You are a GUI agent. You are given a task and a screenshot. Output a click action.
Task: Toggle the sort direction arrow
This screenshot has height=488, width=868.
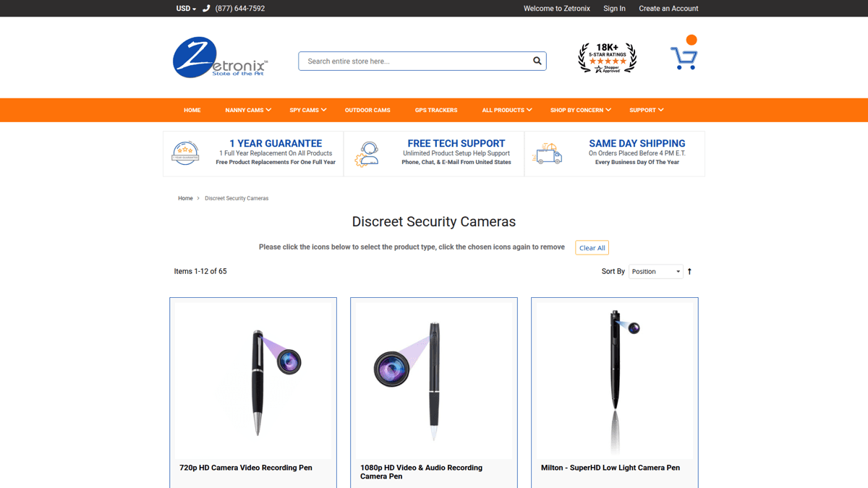coord(689,271)
